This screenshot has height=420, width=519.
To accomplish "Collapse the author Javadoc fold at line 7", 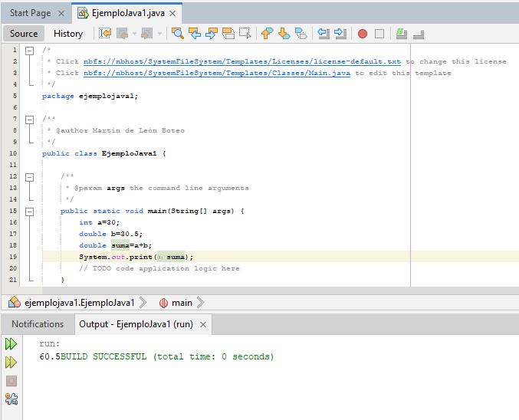I will coord(29,120).
